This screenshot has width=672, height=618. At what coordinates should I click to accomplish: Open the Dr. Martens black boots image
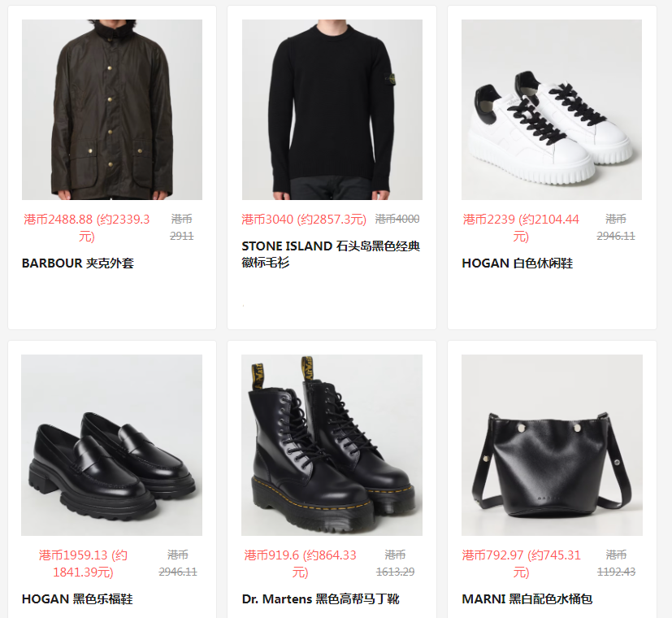point(332,445)
